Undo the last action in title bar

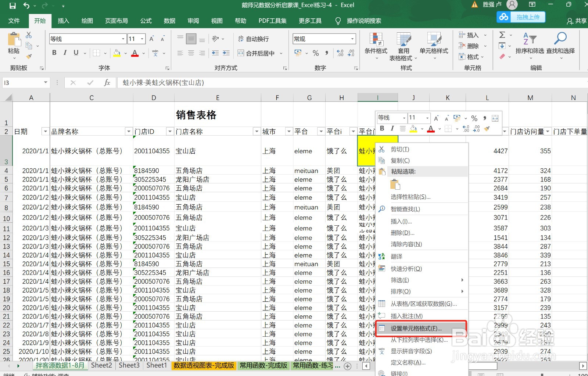[x=26, y=6]
